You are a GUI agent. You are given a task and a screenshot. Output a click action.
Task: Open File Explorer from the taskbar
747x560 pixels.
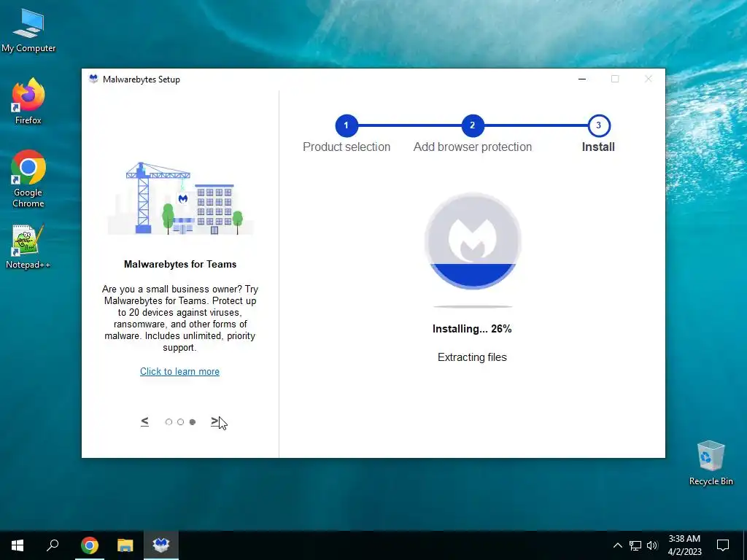point(125,545)
